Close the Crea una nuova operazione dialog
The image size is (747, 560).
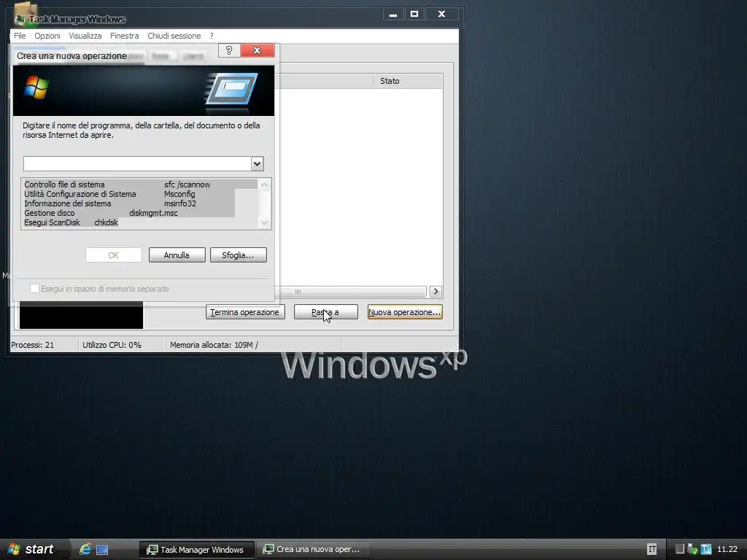(x=258, y=50)
